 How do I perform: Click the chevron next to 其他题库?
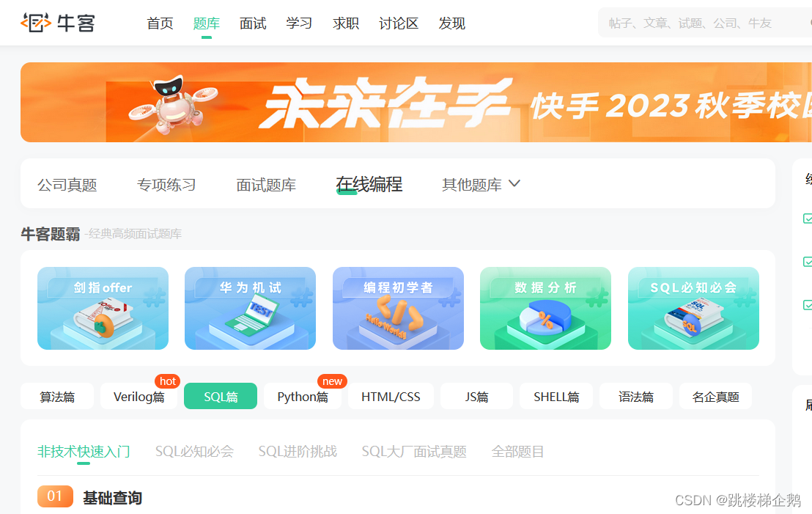pyautogui.click(x=514, y=183)
